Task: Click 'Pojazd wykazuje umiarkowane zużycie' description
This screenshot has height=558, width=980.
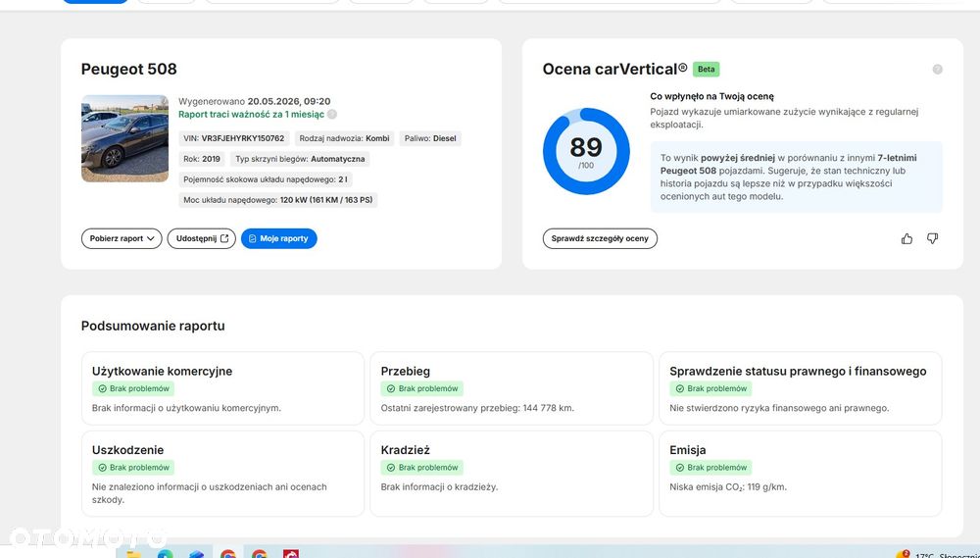Action: click(x=784, y=118)
